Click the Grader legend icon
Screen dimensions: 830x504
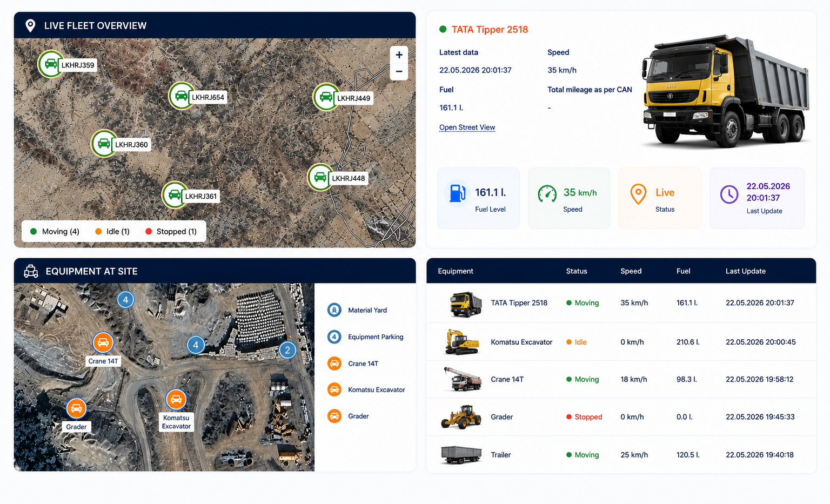pyautogui.click(x=334, y=416)
